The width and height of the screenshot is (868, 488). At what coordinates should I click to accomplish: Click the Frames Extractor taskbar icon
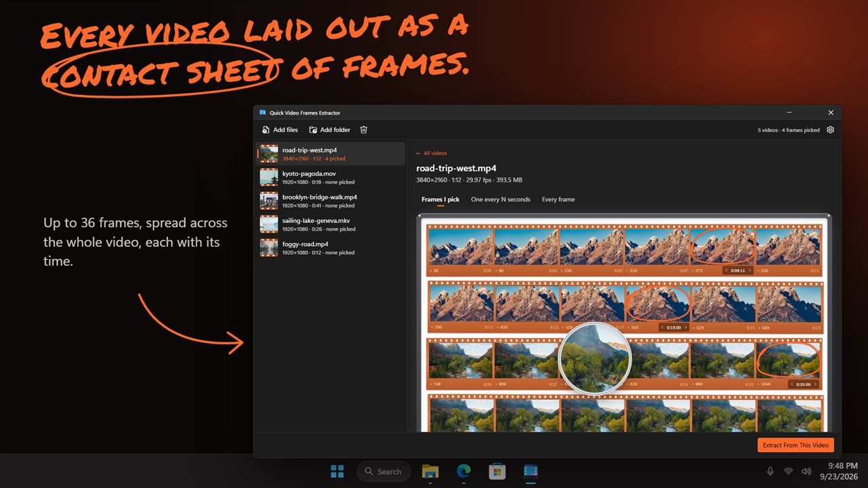point(531,471)
